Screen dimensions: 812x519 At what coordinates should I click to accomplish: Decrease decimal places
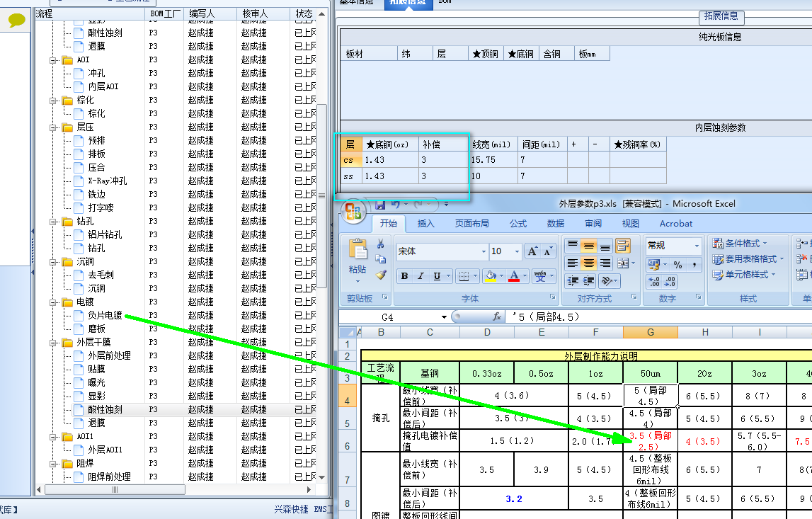pyautogui.click(x=670, y=281)
